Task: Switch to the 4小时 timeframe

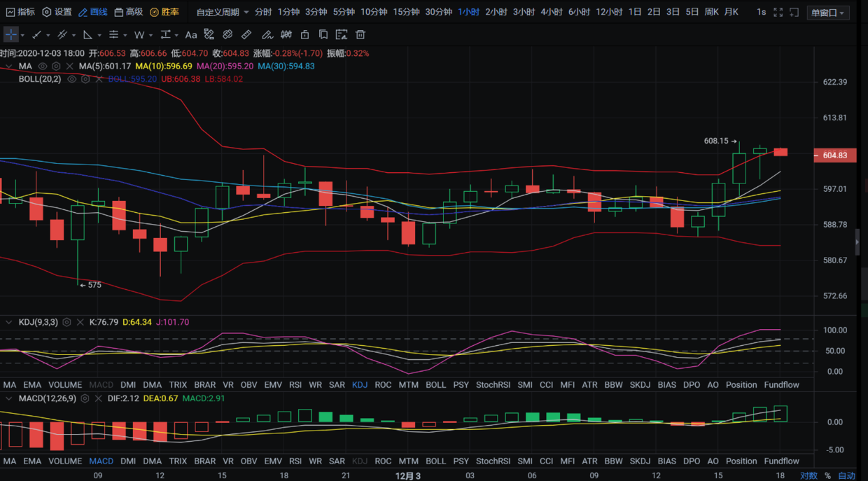Action: [x=552, y=13]
